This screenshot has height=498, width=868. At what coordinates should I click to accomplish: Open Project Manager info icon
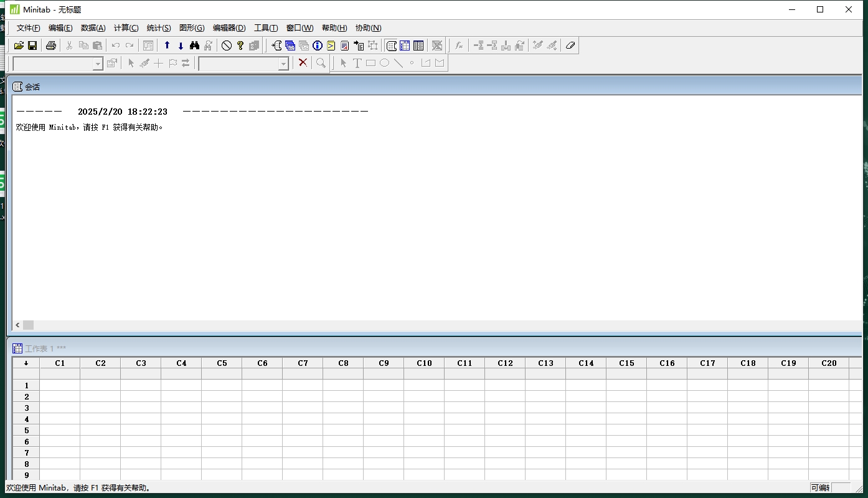tap(318, 45)
